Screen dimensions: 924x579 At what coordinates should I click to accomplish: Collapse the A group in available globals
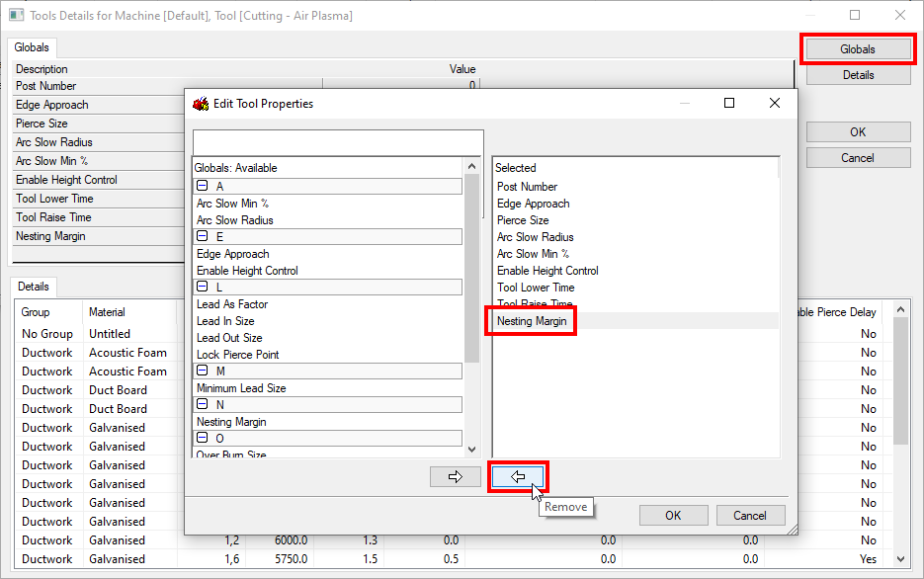[204, 186]
